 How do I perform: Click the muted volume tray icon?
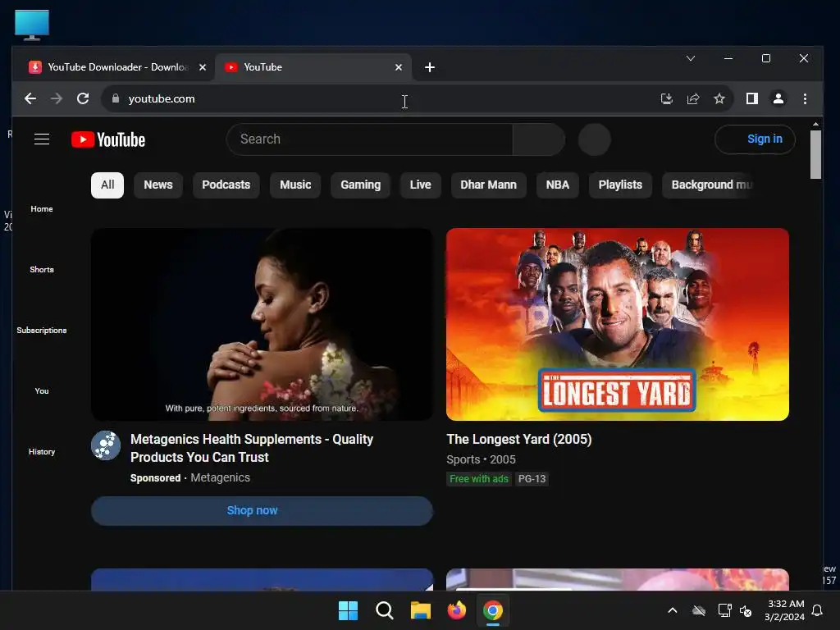[746, 610]
